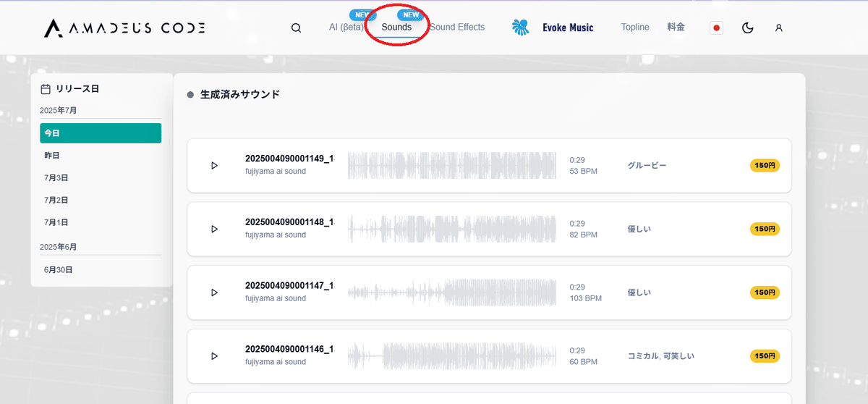This screenshot has height=404, width=868.
Task: Play sound 2025004090001148
Action: pyautogui.click(x=214, y=229)
